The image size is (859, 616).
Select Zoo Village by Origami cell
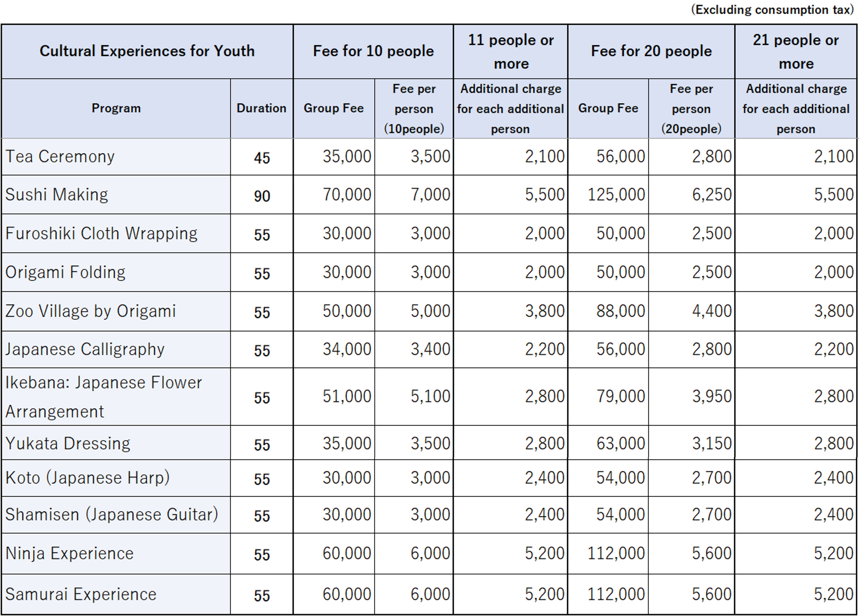pos(116,311)
